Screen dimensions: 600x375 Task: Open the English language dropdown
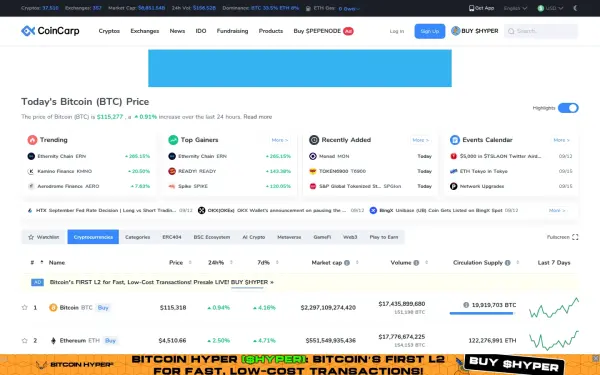pyautogui.click(x=515, y=8)
